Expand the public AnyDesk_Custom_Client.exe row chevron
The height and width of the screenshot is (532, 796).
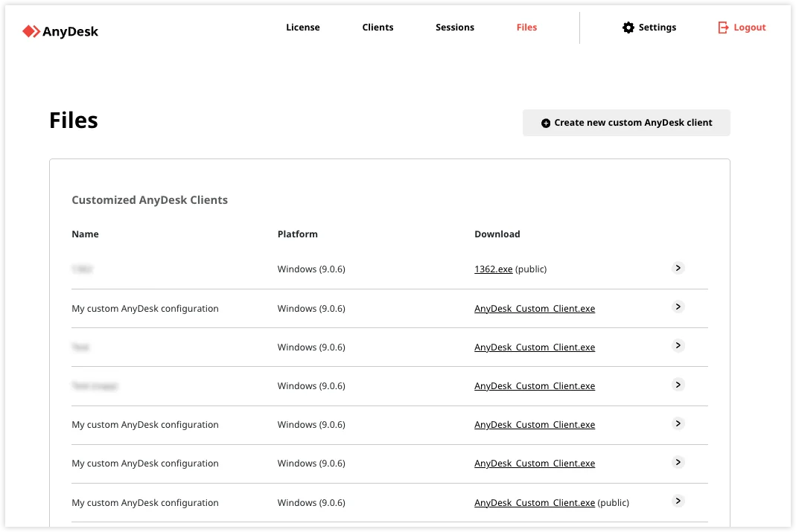pos(678,501)
